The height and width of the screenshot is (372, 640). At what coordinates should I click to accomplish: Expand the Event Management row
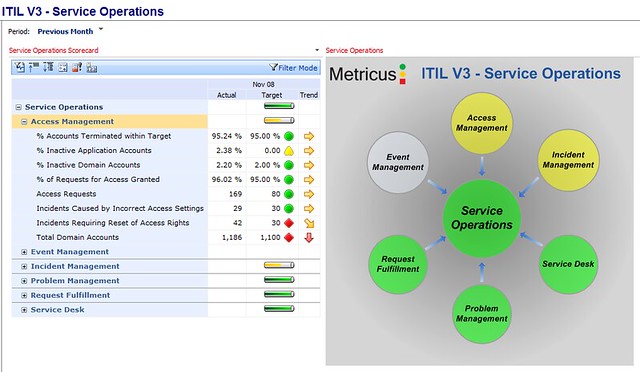point(24,252)
